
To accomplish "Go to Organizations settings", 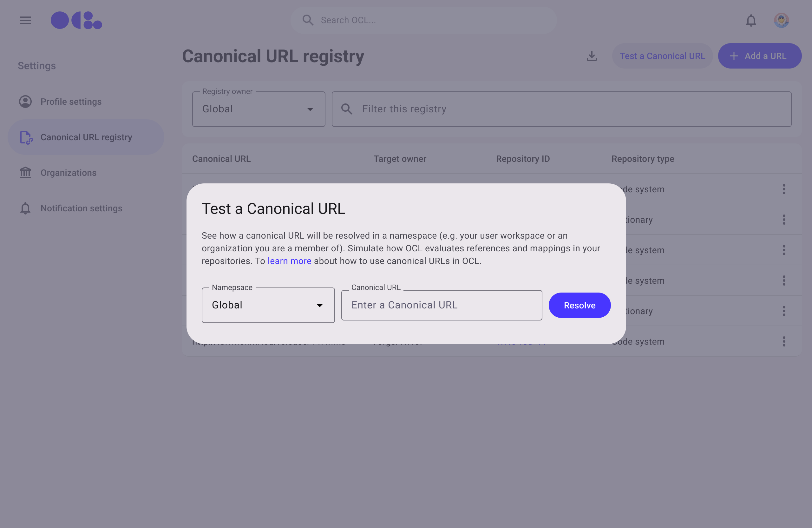I will pos(68,173).
